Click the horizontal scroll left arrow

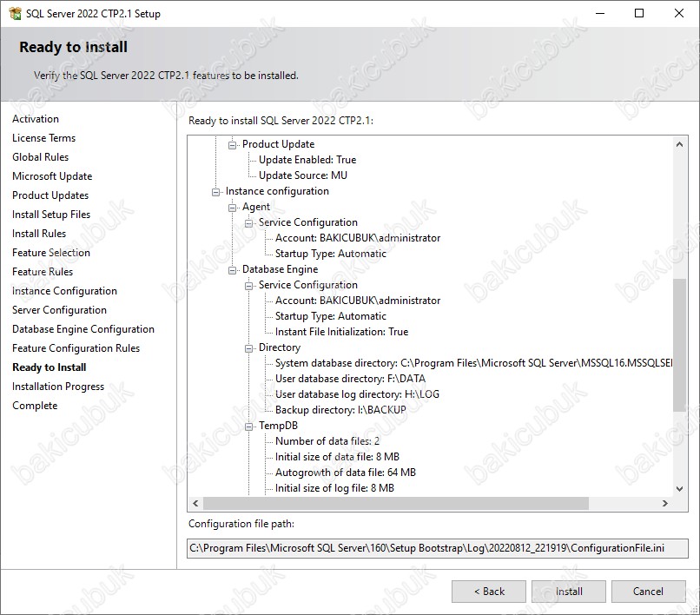coord(195,503)
